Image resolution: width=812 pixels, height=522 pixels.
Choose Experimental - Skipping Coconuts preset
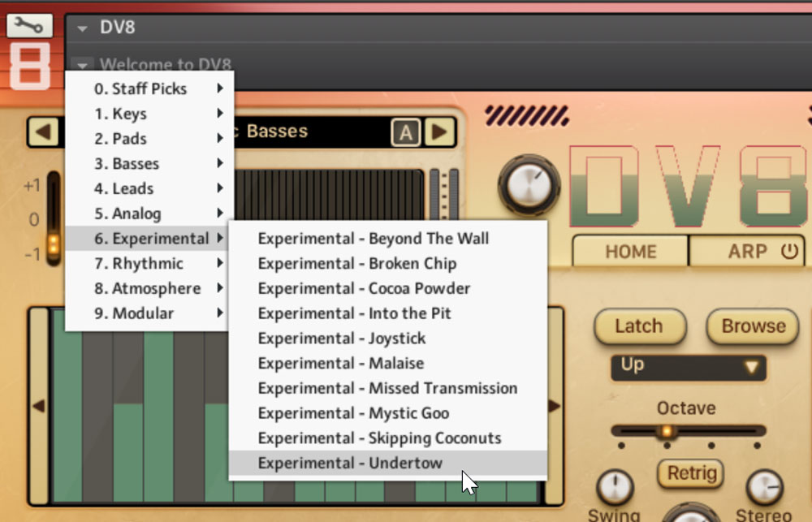coord(388,438)
